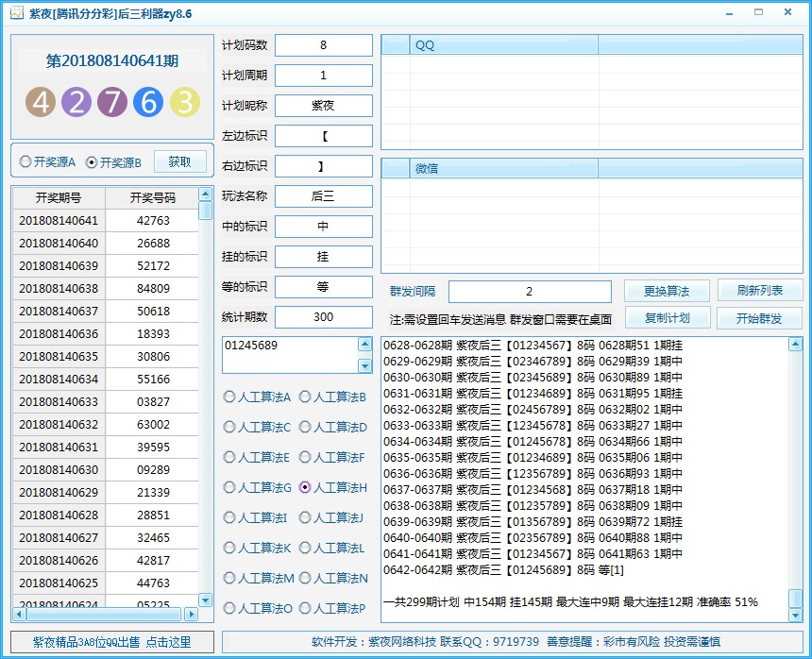Click down arrow on the 01245689 number box
This screenshot has width=812, height=659.
[364, 365]
